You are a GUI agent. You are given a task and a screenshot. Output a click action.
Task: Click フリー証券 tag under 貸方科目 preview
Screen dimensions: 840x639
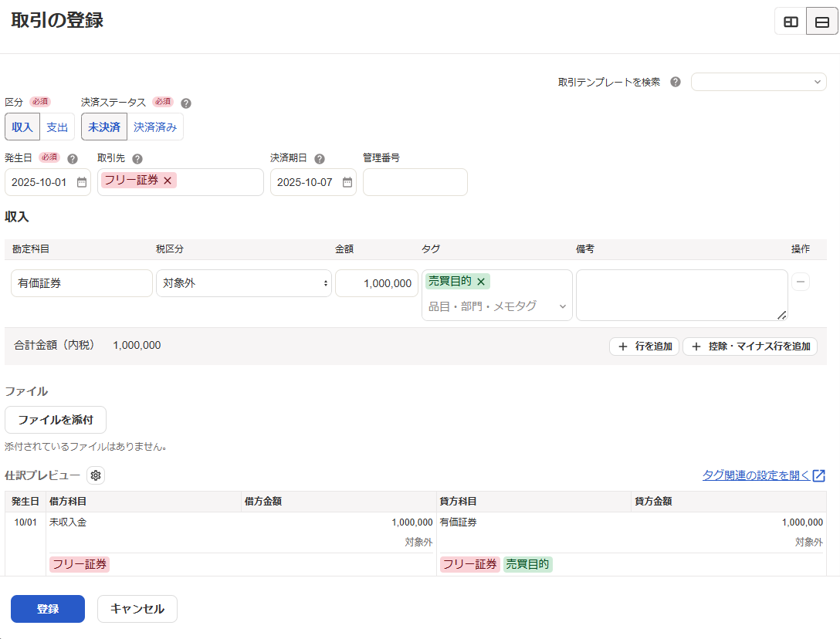point(470,564)
